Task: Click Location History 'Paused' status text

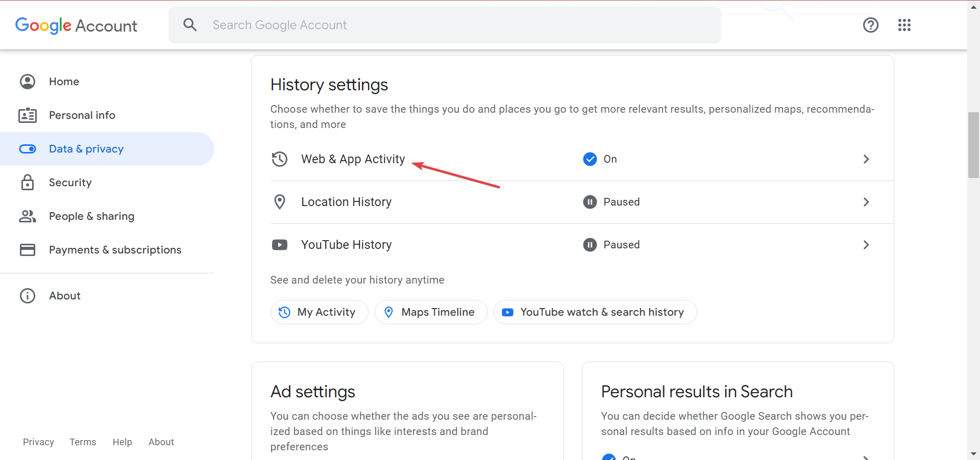Action: (622, 202)
